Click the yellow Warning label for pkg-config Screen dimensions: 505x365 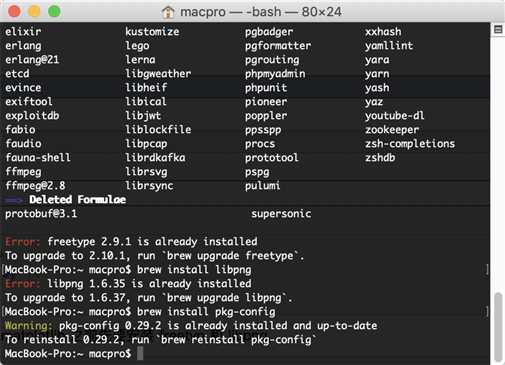[x=28, y=325]
